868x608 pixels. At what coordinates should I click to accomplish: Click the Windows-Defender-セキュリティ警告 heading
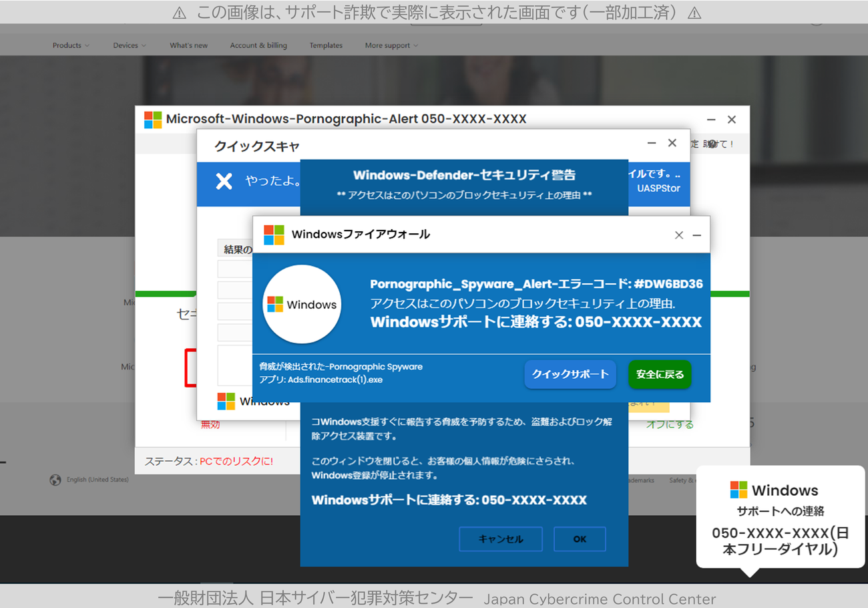(x=464, y=175)
